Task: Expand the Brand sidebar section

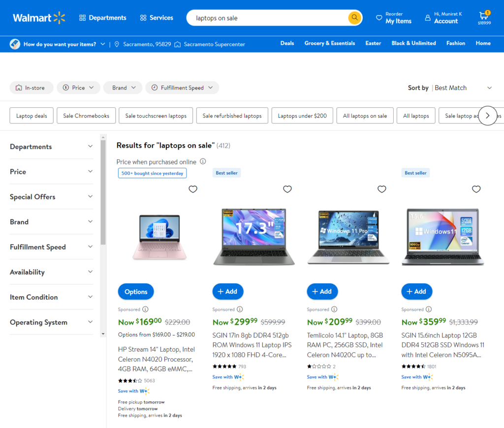Action: point(51,222)
